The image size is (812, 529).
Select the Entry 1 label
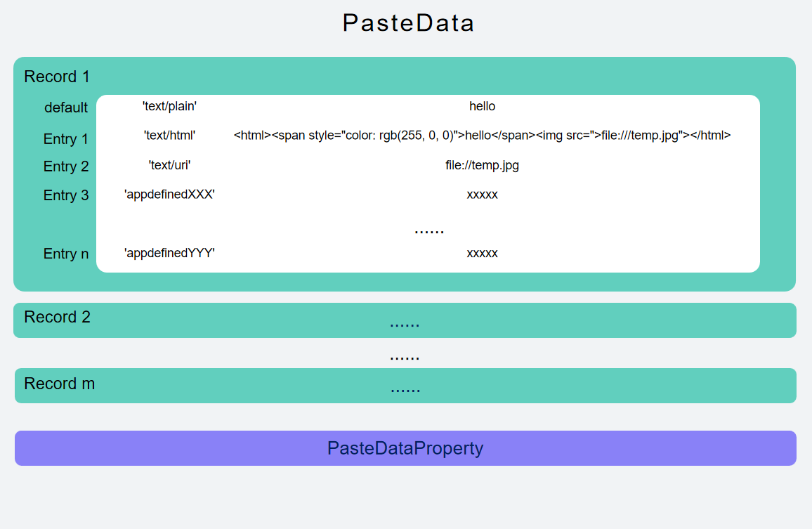[x=66, y=139]
